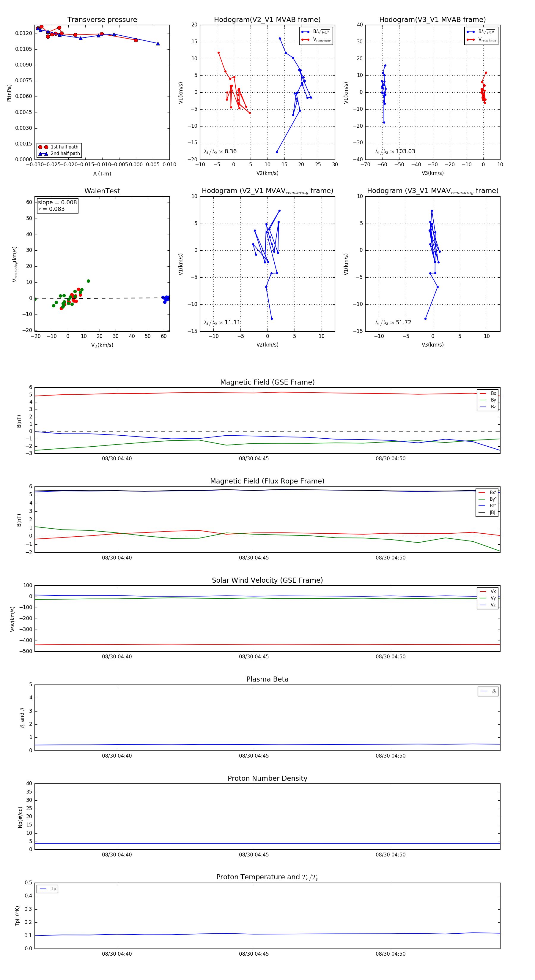Viewport: 535px width, 980px height.
Task: Click the 'Np(#/cc)' y-axis label
Action: (x=21, y=817)
